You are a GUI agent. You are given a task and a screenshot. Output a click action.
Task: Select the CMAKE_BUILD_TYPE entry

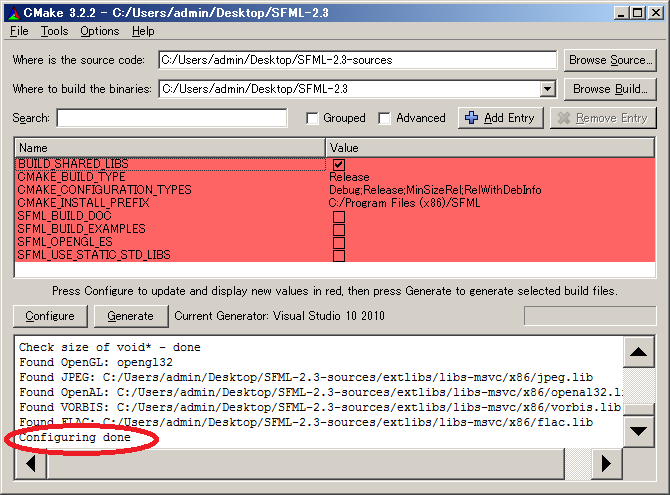point(71,177)
